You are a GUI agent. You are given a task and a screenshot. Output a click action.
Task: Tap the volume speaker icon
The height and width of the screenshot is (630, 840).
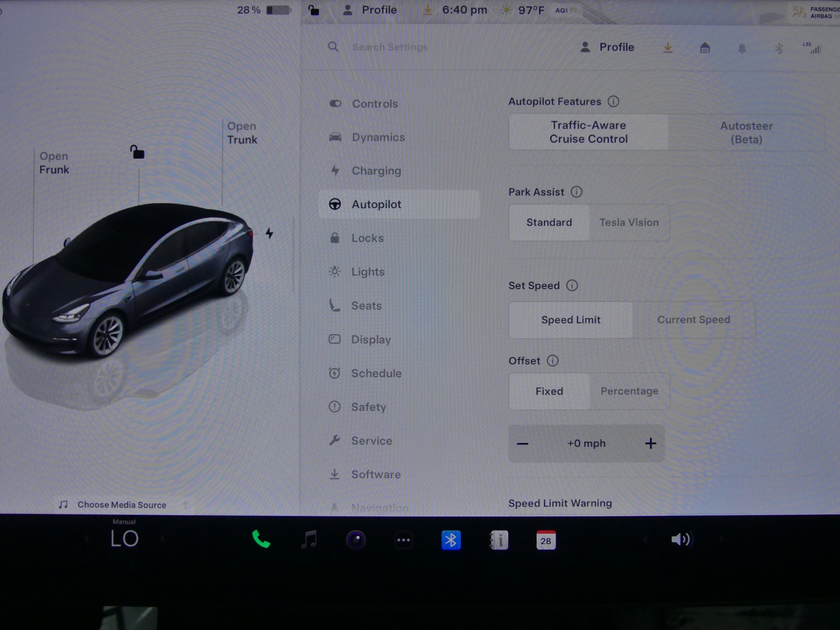(x=681, y=540)
